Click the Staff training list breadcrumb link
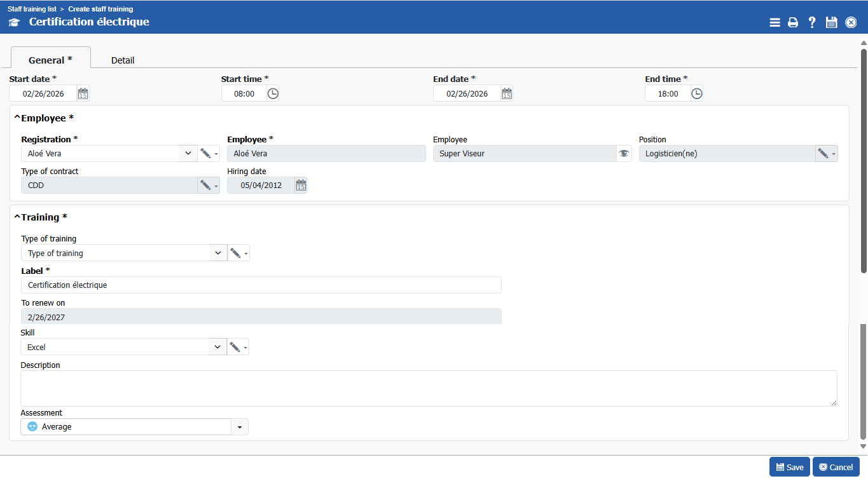This screenshot has width=868, height=481. click(x=32, y=9)
